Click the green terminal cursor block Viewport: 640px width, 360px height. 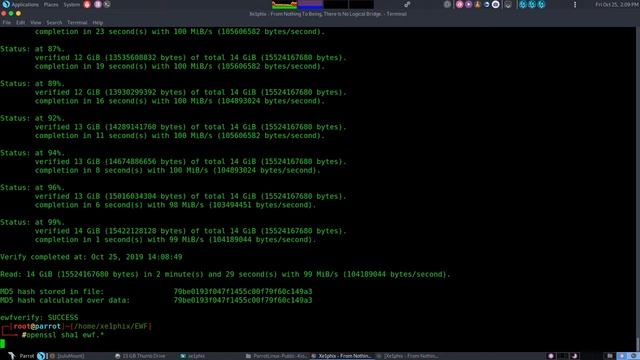2,344
